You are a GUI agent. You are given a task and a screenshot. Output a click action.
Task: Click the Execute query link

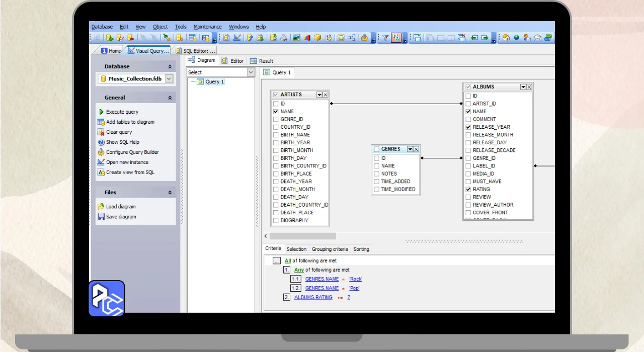point(122,112)
